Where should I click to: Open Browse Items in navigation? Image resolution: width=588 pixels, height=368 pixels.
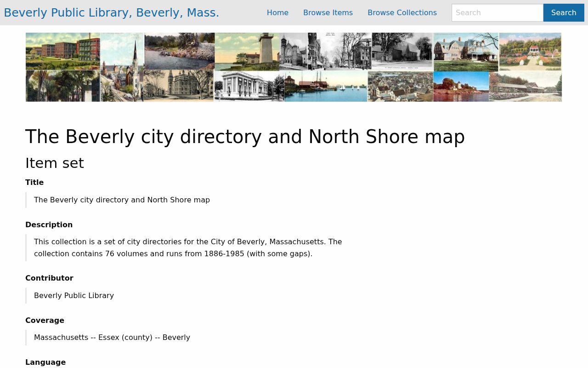pos(328,13)
